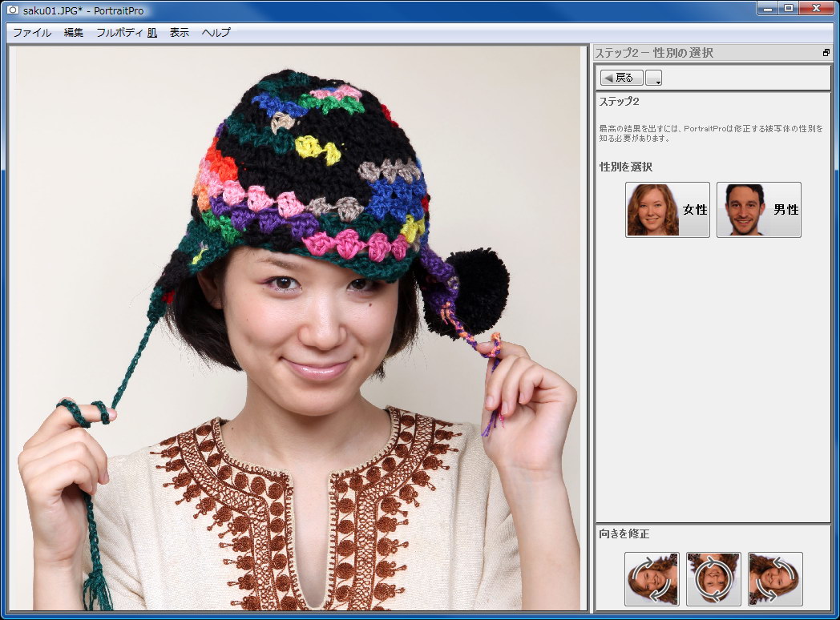Open the ファイル menu

coord(32,33)
